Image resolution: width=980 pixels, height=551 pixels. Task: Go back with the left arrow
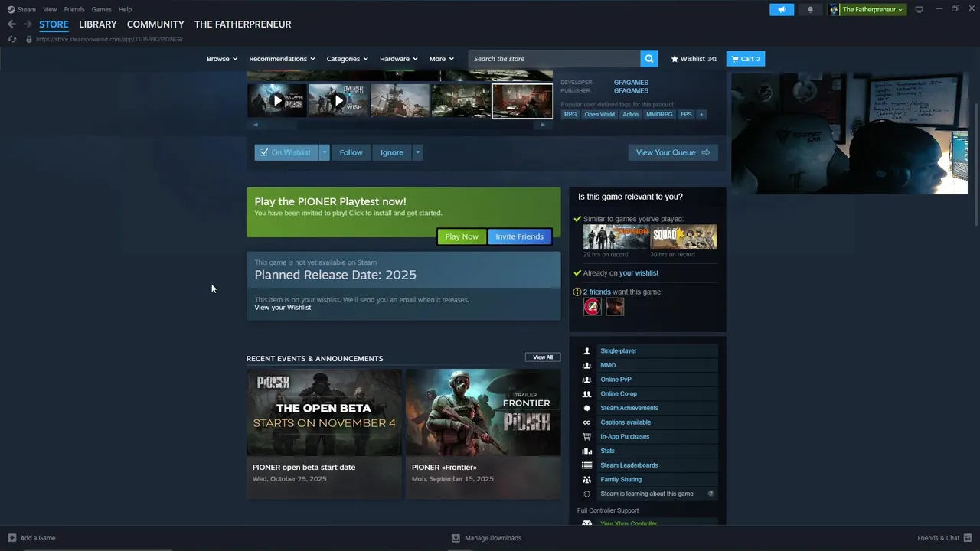pos(11,24)
